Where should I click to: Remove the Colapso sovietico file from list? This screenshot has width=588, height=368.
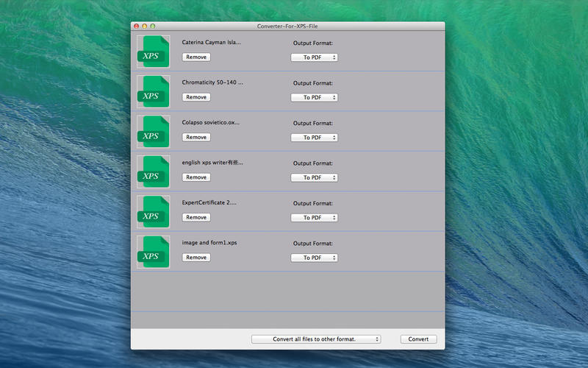[x=196, y=138]
